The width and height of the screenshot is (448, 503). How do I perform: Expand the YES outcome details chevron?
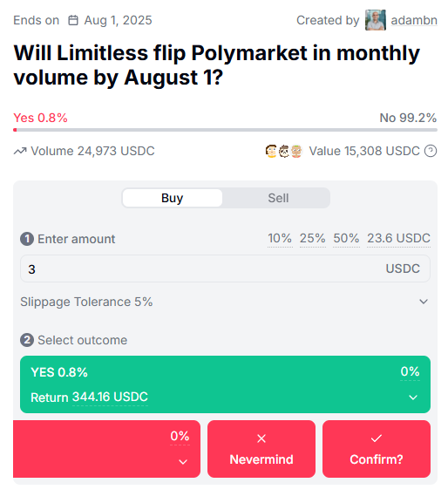coord(413,398)
